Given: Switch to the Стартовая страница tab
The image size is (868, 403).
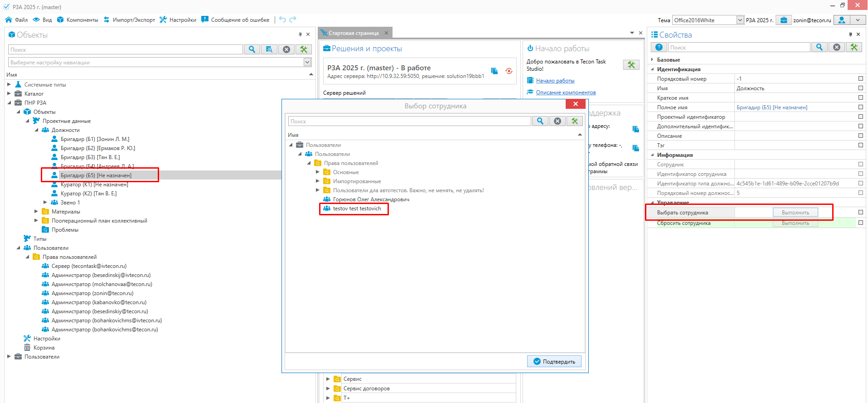Looking at the screenshot, I should coord(353,33).
